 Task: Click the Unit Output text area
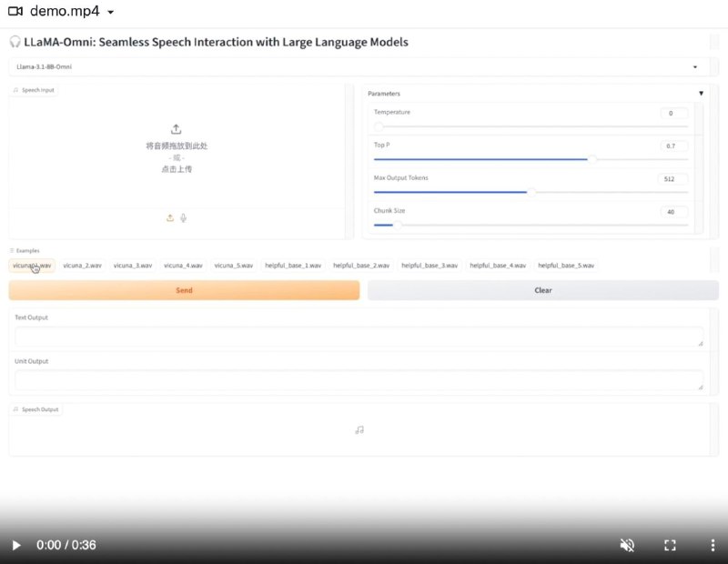click(x=359, y=380)
